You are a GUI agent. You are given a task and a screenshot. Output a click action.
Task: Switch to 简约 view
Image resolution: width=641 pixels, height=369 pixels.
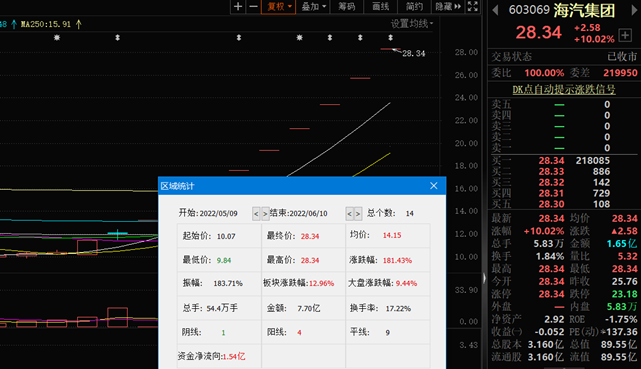click(414, 7)
